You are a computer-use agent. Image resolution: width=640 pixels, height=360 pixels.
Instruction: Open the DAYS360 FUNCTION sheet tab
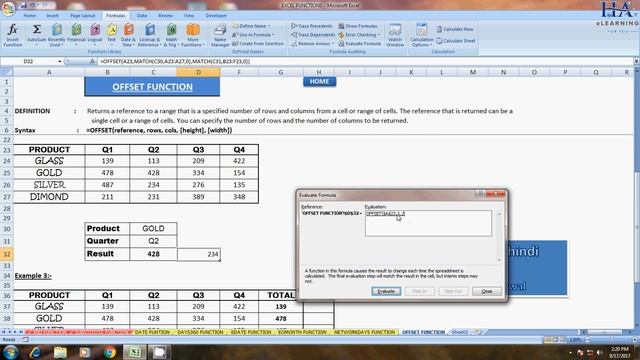coord(200,332)
